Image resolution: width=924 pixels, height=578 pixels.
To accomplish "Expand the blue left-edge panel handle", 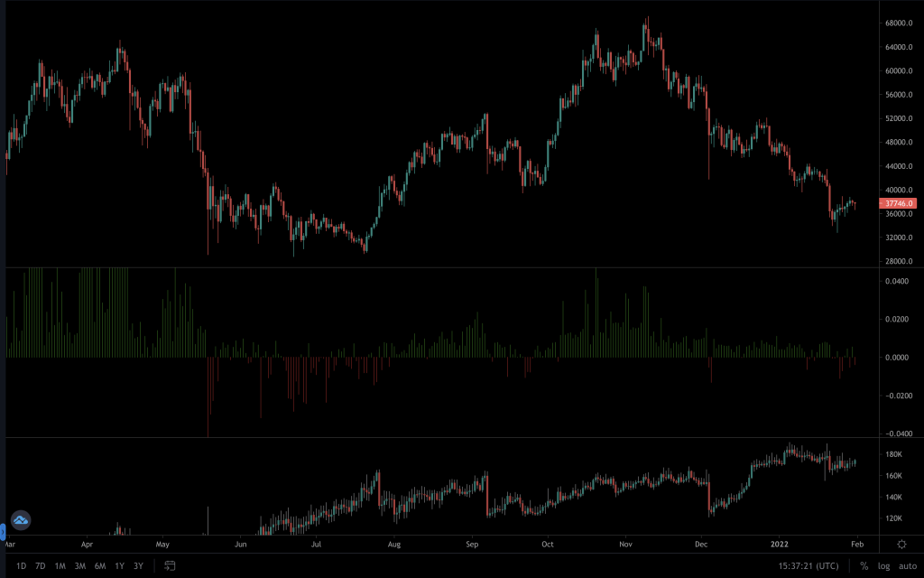I will pyautogui.click(x=3, y=533).
